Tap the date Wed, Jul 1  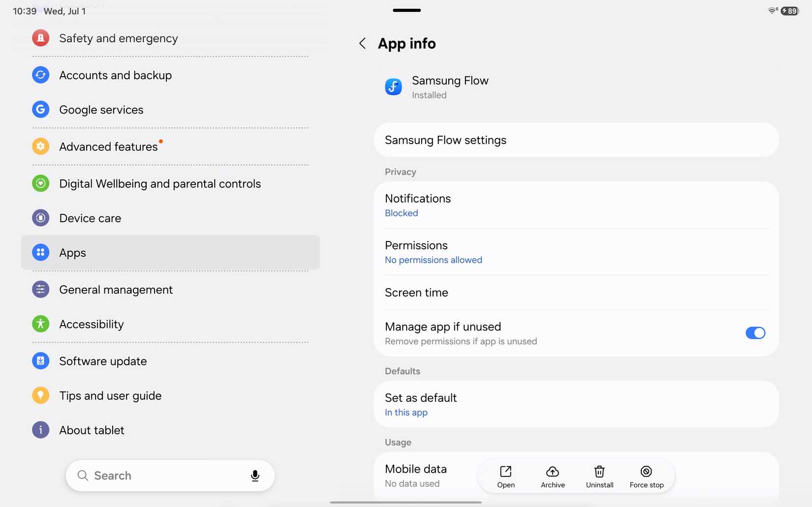64,11
